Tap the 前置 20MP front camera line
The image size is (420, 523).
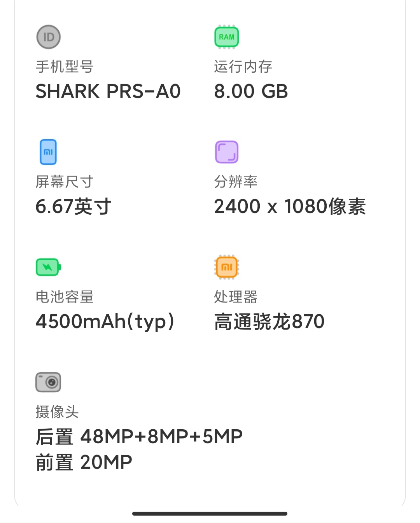tap(84, 462)
